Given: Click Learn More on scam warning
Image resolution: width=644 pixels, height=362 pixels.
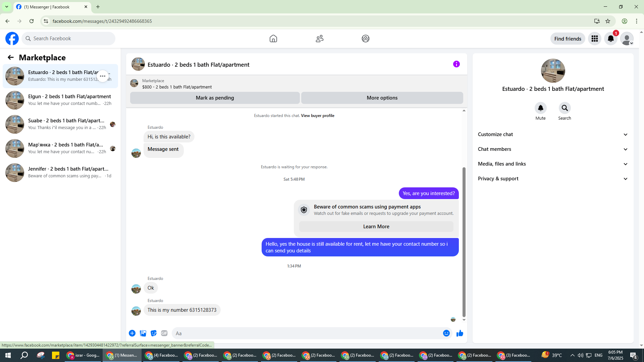Looking at the screenshot, I should pos(376,227).
